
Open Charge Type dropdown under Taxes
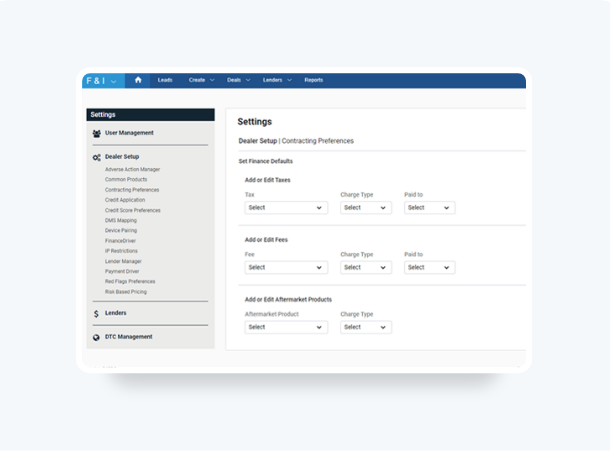pyautogui.click(x=366, y=208)
